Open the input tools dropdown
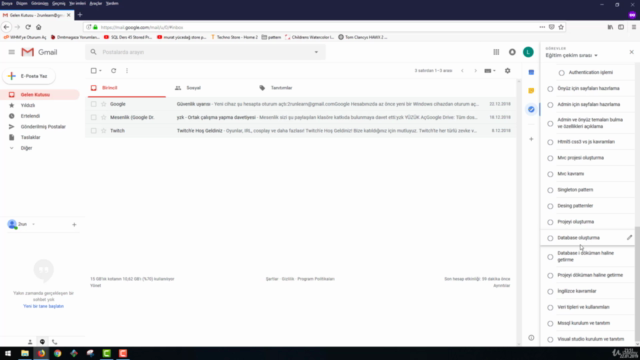 pos(490,71)
